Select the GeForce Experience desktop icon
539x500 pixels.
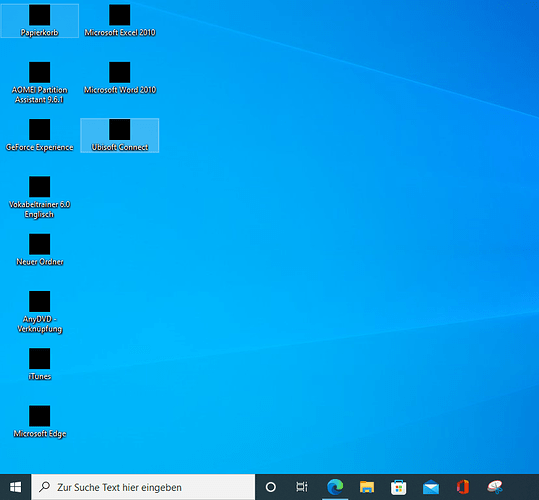tap(40, 135)
